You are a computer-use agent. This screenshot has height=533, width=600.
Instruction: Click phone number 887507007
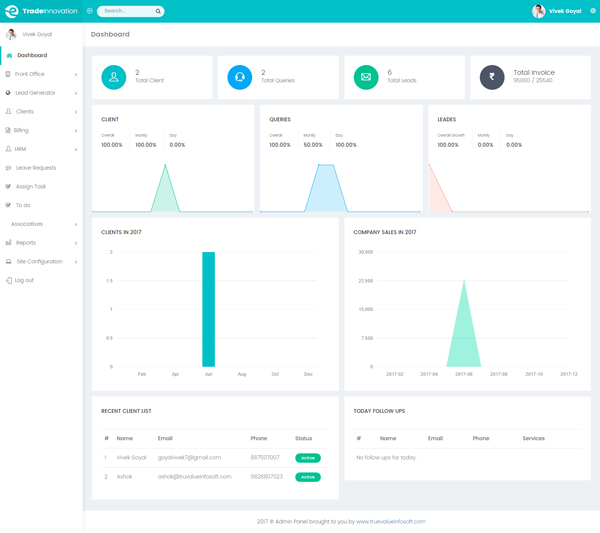pyautogui.click(x=265, y=458)
